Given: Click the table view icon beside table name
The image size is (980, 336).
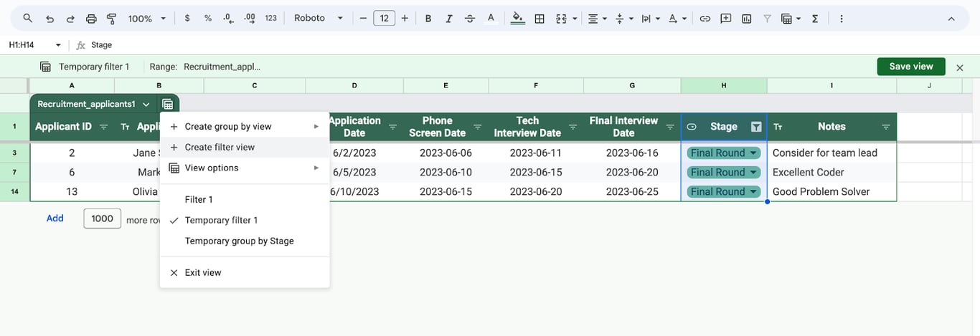Looking at the screenshot, I should [x=167, y=104].
